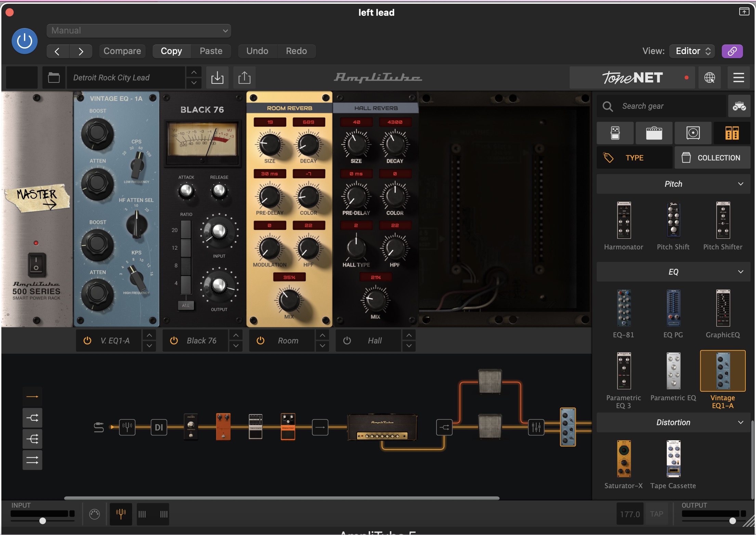
Task: Go to the previous setting arrow
Action: tap(57, 51)
